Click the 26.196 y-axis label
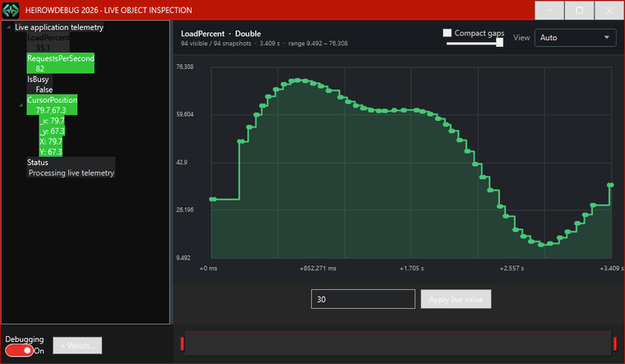This screenshot has width=625, height=364. 185,210
